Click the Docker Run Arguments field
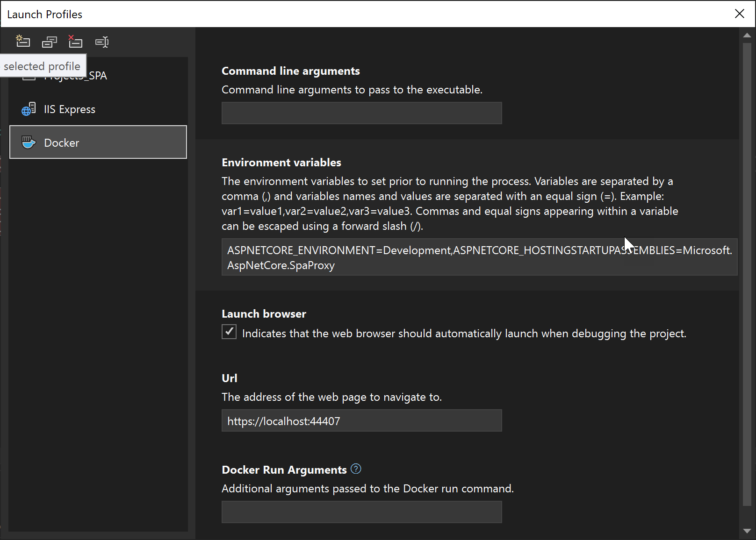The width and height of the screenshot is (756, 540). (361, 512)
